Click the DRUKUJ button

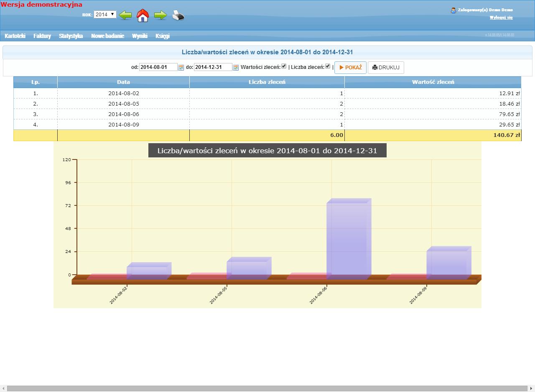386,68
